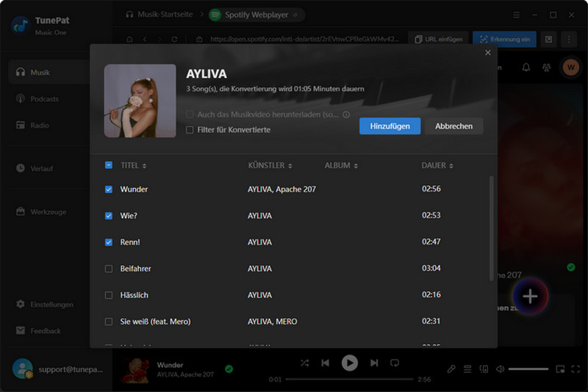Viewport: 588px width, 392px height.
Task: Open Spotify notifications bell
Action: coord(526,68)
